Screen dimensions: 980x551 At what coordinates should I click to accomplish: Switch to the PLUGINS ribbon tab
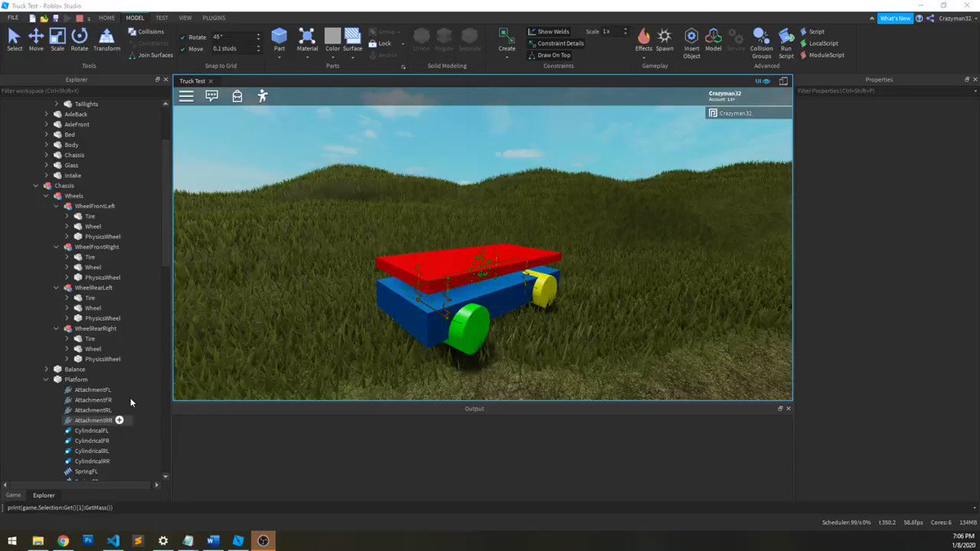click(214, 17)
